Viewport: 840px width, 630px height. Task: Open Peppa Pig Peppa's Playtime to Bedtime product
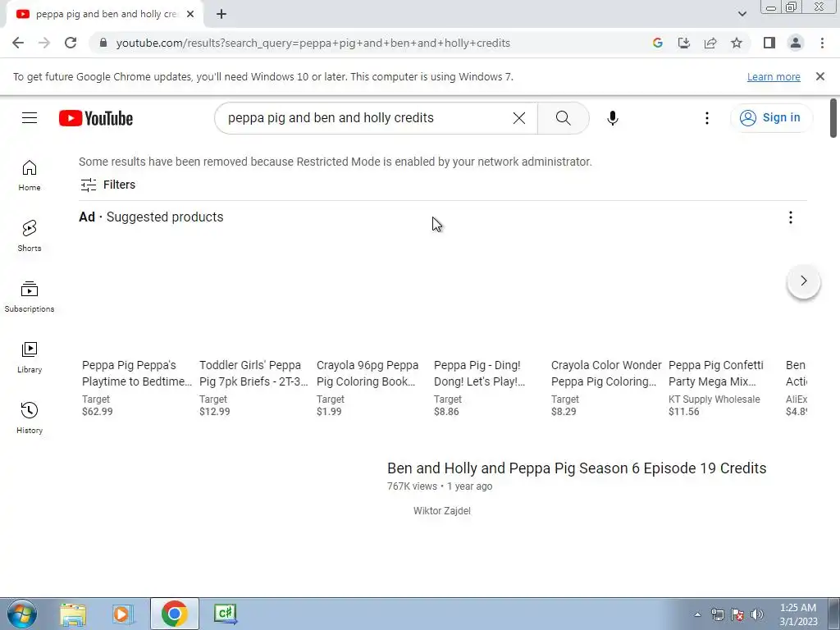coord(137,373)
